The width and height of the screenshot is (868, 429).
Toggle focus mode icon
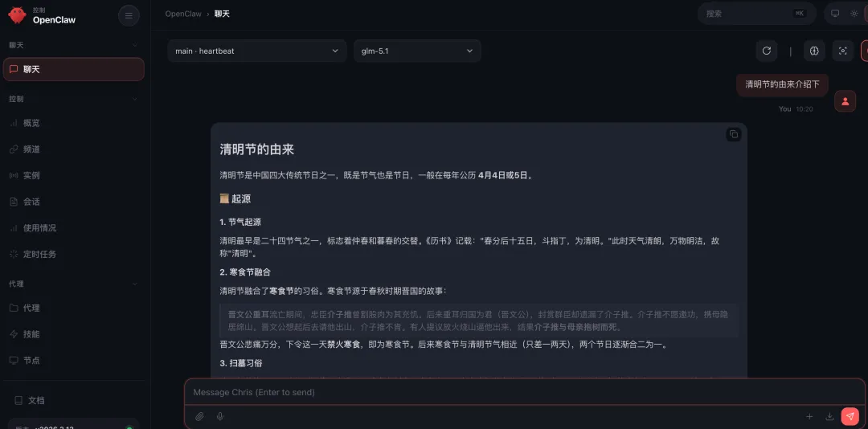pyautogui.click(x=843, y=51)
